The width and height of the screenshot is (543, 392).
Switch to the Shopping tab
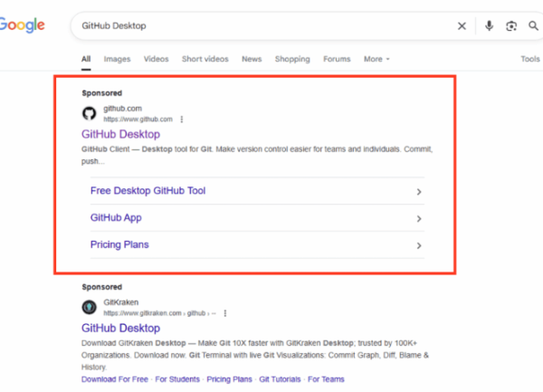point(292,59)
